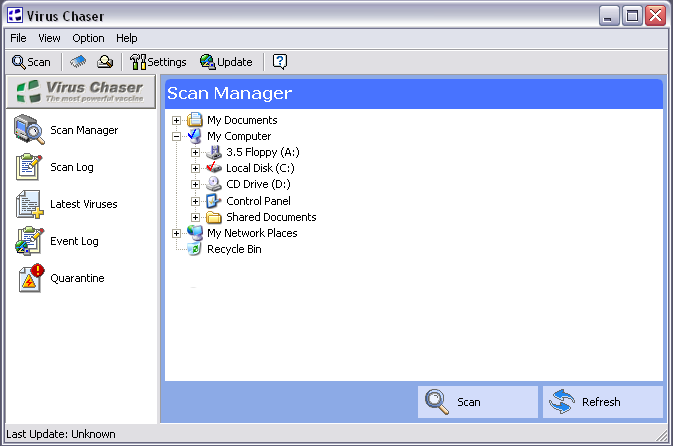
Task: Select the Control Panel label
Action: (258, 201)
